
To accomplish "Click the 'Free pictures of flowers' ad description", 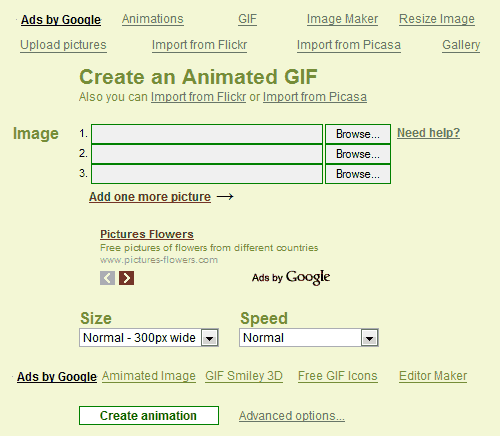I will [209, 248].
